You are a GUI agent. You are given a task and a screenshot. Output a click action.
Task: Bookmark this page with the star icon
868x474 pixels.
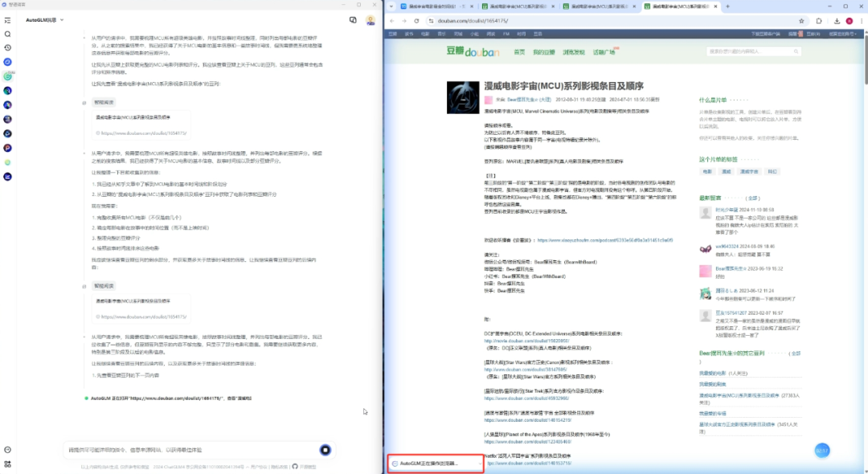[801, 21]
